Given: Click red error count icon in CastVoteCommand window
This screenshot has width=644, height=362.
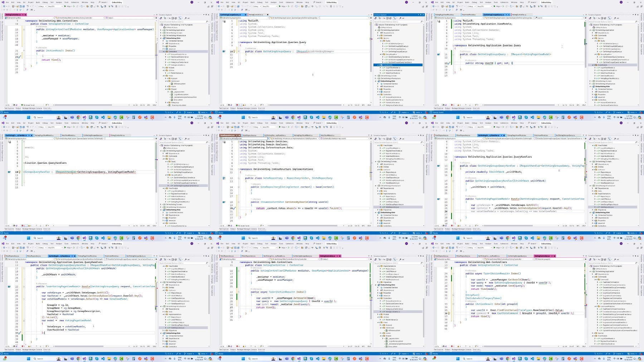Looking at the screenshot, I should tap(452, 346).
